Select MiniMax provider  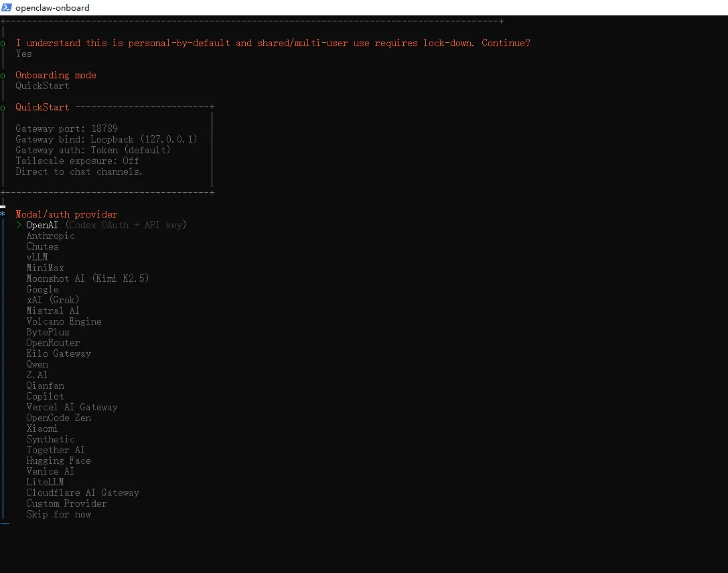click(45, 268)
